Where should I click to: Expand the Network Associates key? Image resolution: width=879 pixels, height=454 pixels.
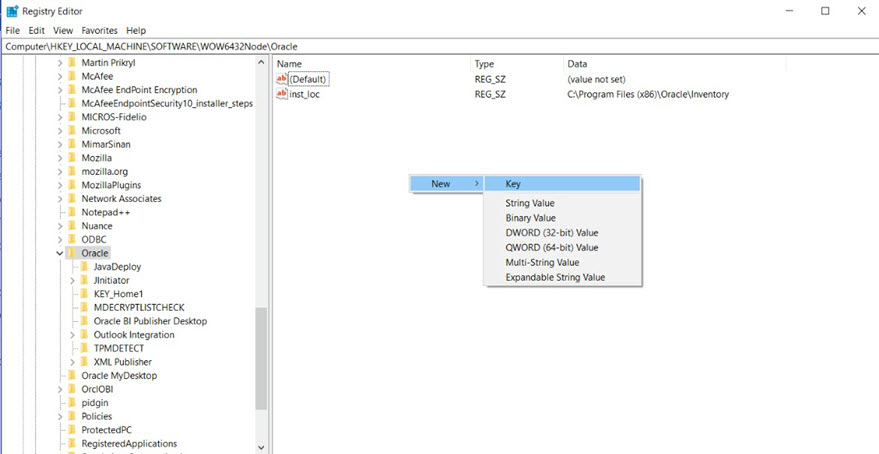[60, 198]
